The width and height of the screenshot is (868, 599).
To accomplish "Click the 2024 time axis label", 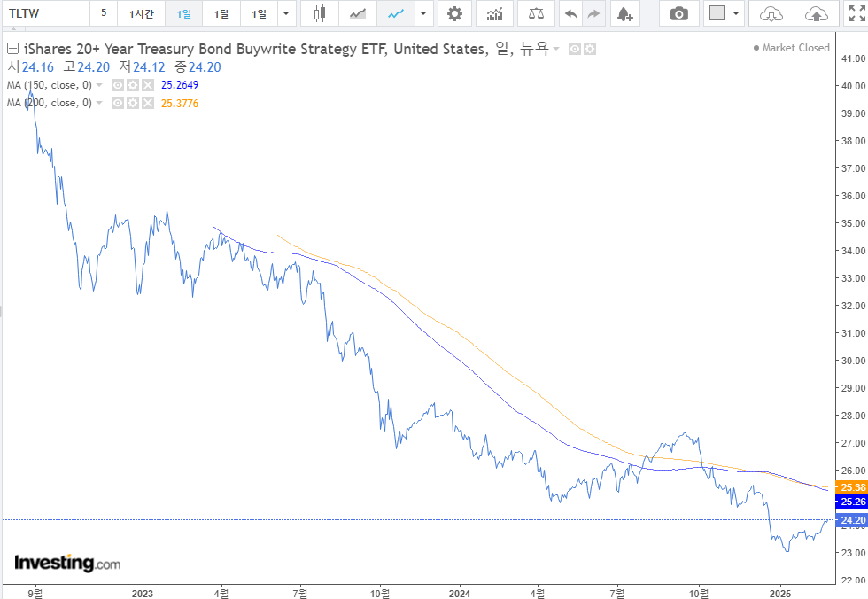I will coord(460,594).
